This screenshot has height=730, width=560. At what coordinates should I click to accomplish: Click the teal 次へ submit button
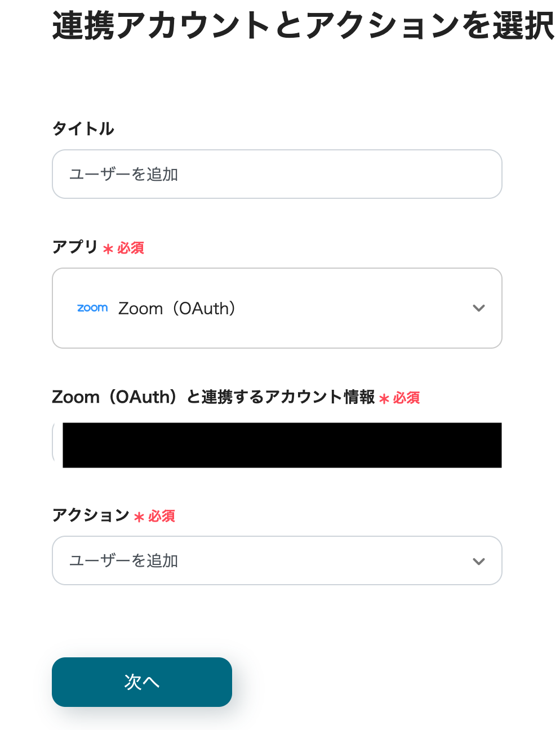coord(141,682)
